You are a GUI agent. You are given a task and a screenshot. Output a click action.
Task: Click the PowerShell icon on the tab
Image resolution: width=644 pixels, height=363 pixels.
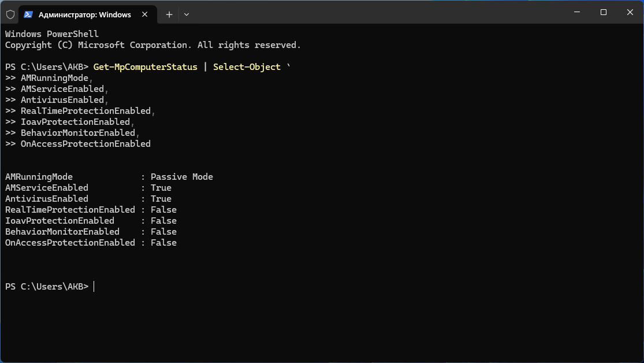pos(28,14)
